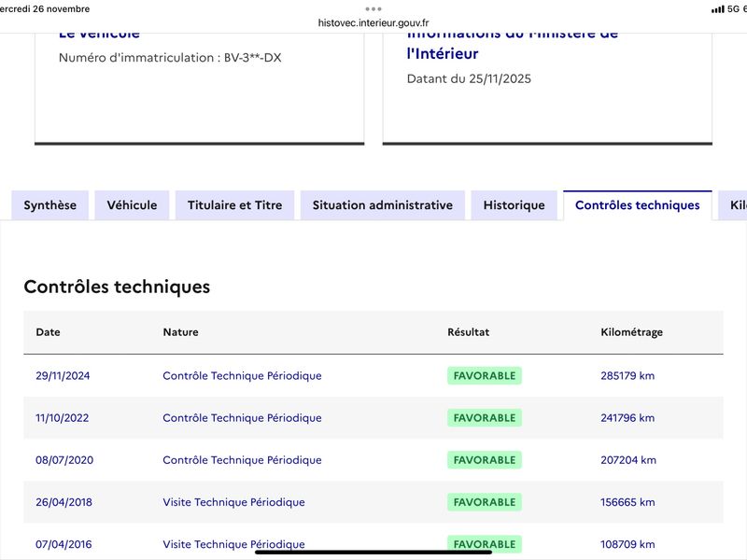Image resolution: width=747 pixels, height=560 pixels.
Task: Tap the histovec.interieur.gouv.fr address bar
Action: coord(373,23)
